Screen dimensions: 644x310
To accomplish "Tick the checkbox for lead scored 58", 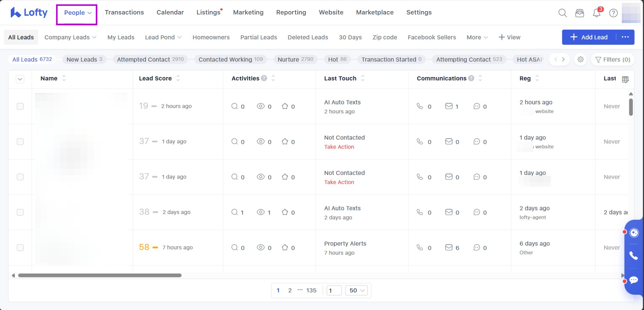I will 20,248.
